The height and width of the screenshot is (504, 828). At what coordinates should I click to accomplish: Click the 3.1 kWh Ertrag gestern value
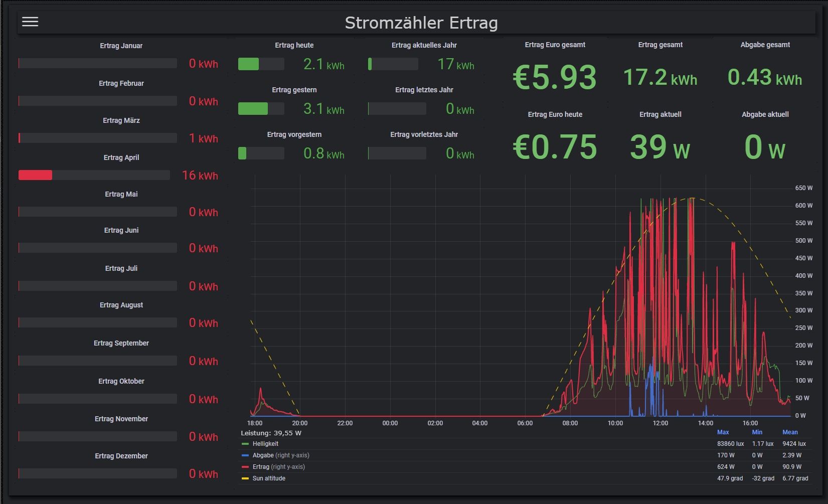pyautogui.click(x=324, y=109)
